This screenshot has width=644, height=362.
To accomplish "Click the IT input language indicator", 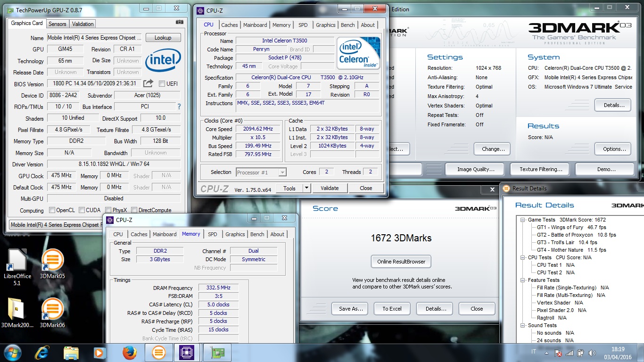I will (534, 352).
